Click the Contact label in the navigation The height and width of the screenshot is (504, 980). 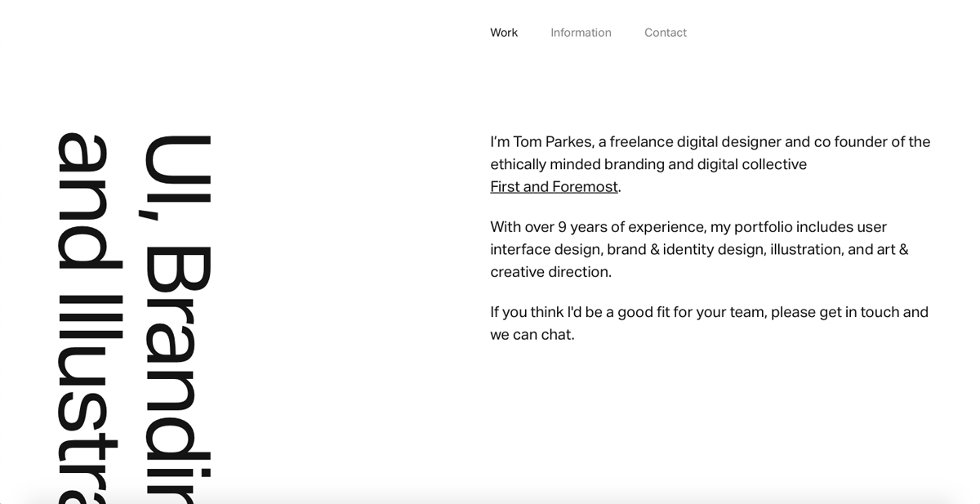tap(665, 32)
